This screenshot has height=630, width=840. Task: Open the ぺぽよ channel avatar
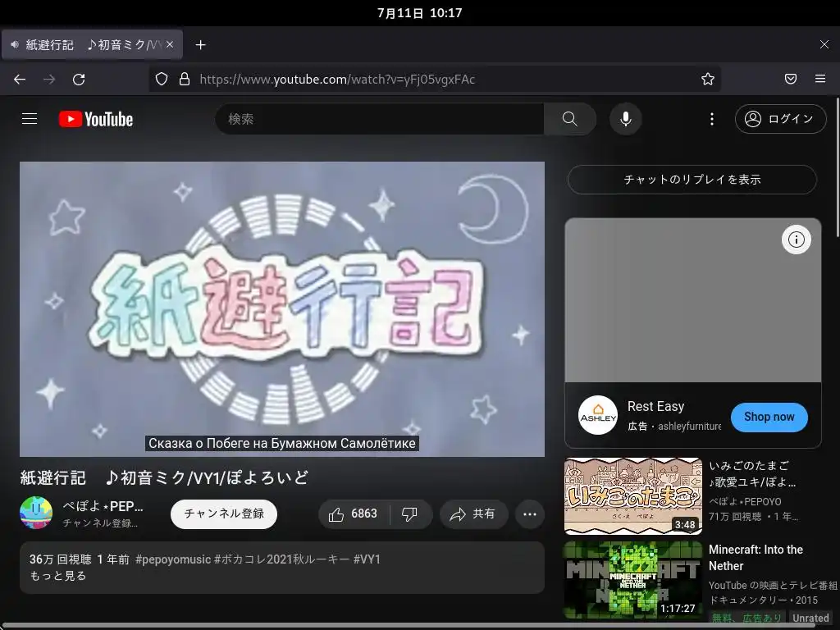click(36, 513)
